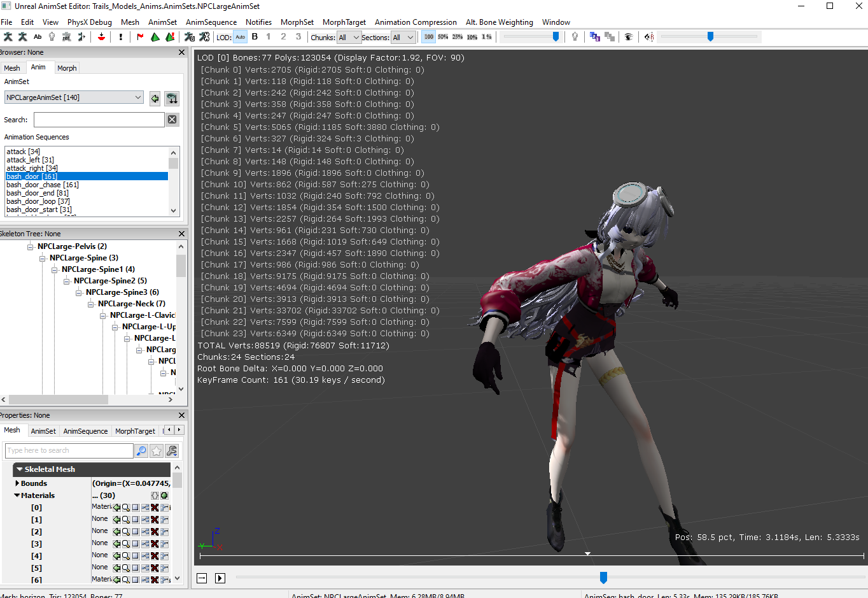Open the Sections dropdown

click(x=403, y=38)
